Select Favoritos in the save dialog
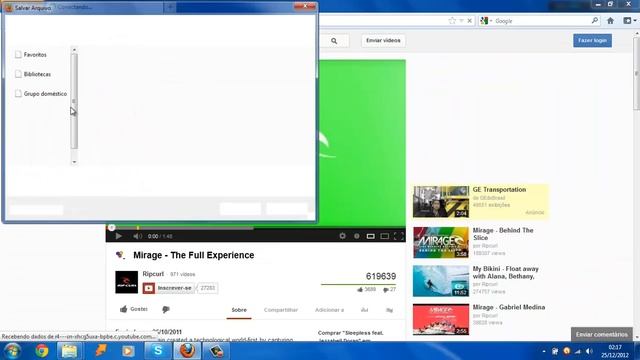This screenshot has height=360, width=640. point(31,54)
